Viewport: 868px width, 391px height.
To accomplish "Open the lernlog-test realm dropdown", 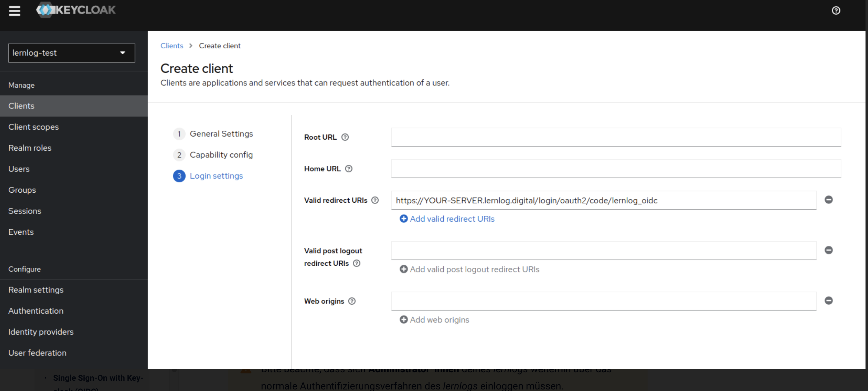I will coord(71,53).
